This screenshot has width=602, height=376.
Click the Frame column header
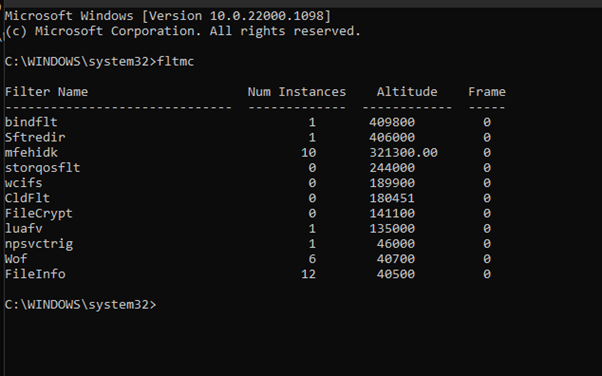coord(487,92)
